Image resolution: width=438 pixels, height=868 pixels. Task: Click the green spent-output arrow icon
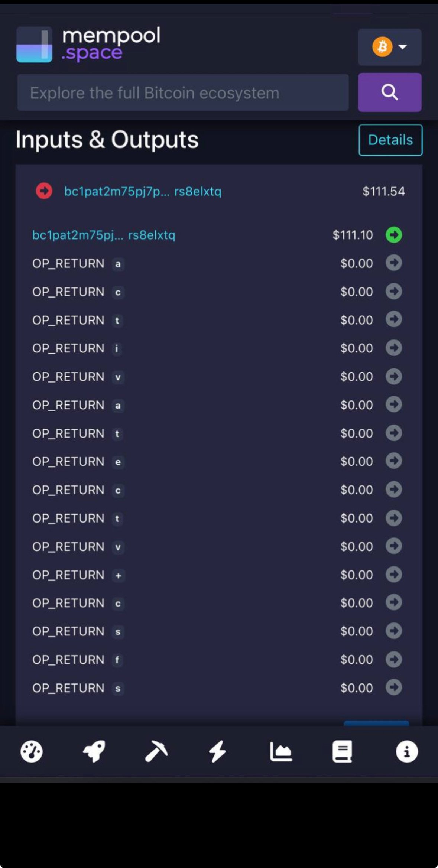tap(394, 235)
